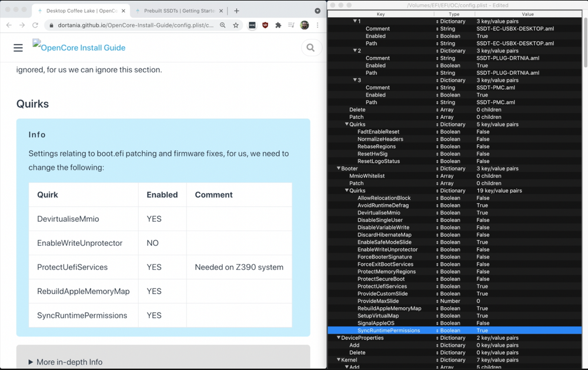
Task: Click the browser address bar URL
Action: [x=135, y=25]
